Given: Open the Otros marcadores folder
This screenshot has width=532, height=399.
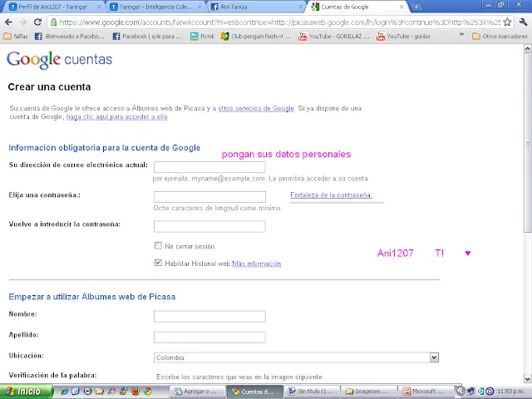Looking at the screenshot, I should pyautogui.click(x=500, y=36).
